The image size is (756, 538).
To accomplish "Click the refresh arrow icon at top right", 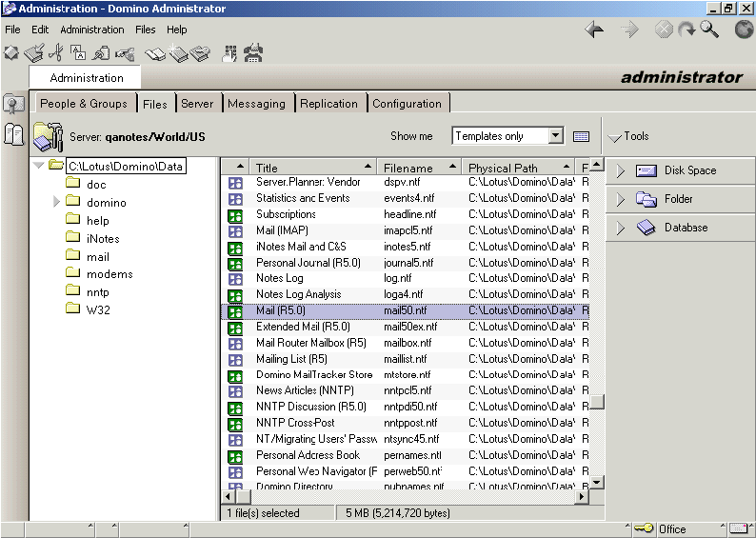I will pos(686,30).
